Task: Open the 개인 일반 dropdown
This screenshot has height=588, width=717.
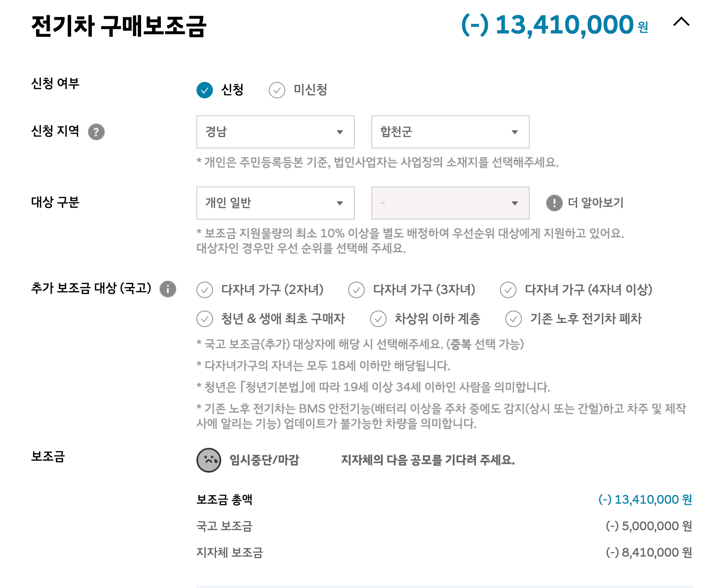Action: pos(275,203)
